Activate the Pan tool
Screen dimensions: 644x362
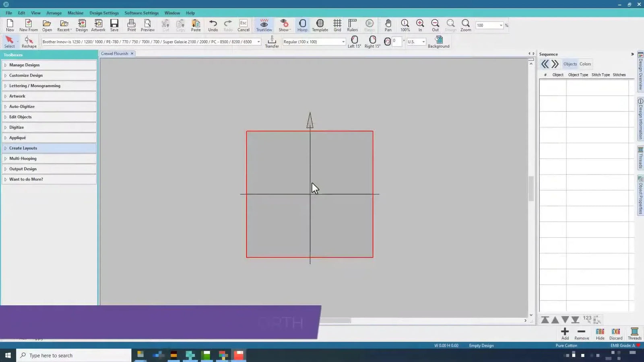388,25
